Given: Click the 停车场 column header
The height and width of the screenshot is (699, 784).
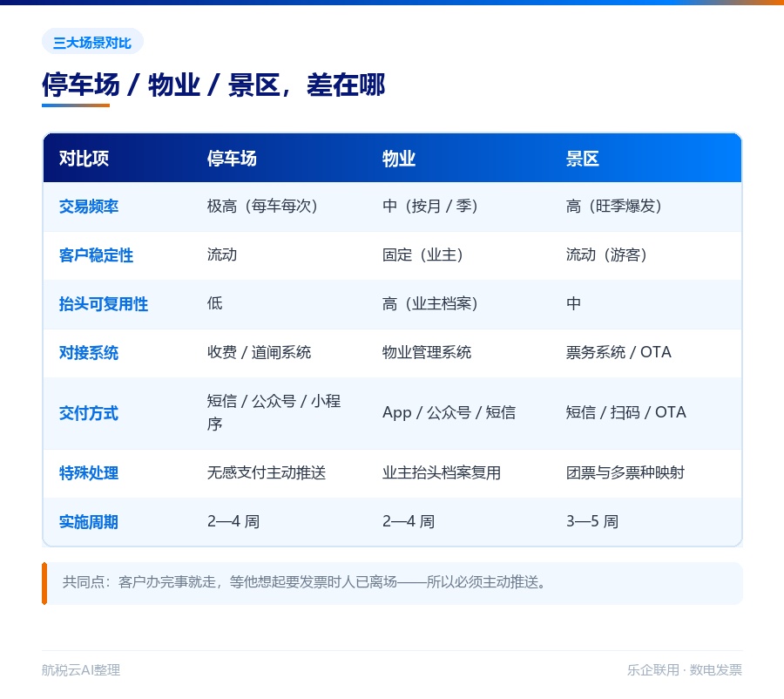Looking at the screenshot, I should pos(232,159).
